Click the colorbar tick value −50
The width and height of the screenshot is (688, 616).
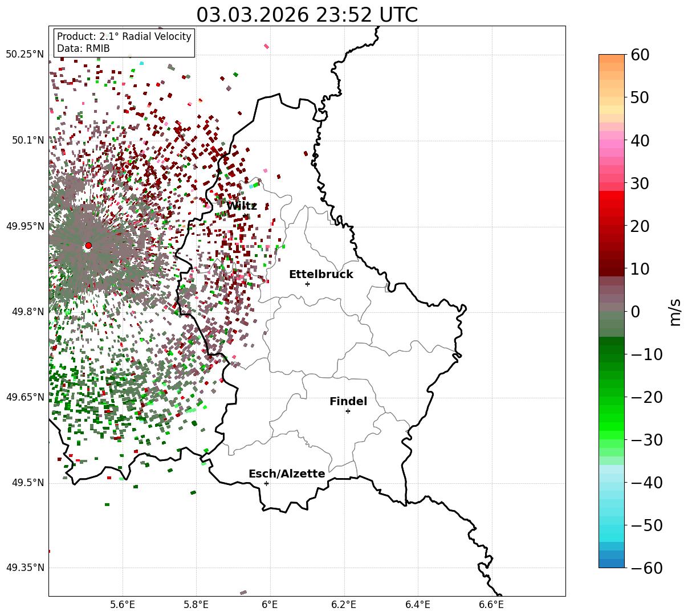(x=647, y=525)
